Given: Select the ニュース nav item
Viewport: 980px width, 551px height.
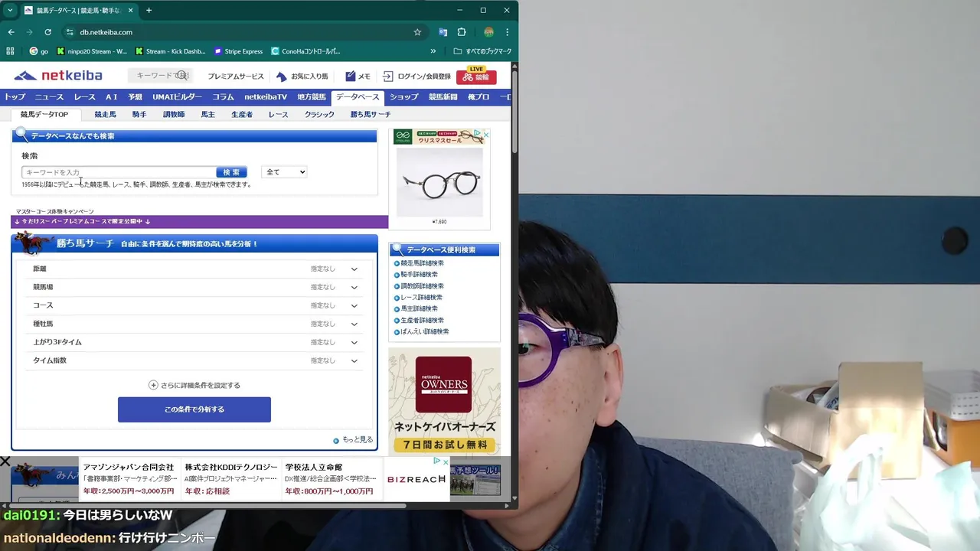Looking at the screenshot, I should point(49,97).
